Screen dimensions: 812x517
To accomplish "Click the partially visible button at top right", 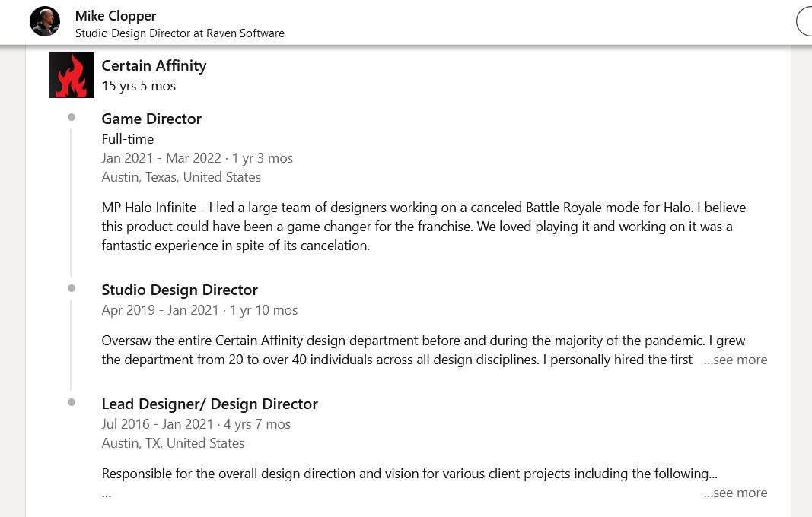I will click(804, 22).
